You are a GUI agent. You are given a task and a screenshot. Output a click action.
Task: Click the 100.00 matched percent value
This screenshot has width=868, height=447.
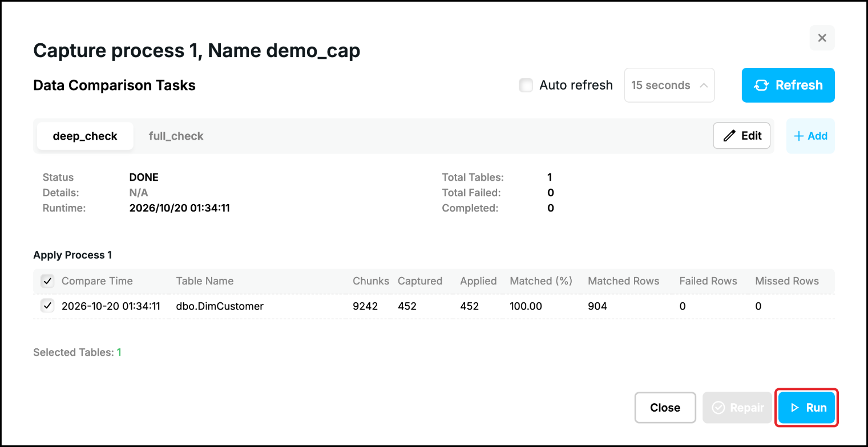click(x=526, y=306)
